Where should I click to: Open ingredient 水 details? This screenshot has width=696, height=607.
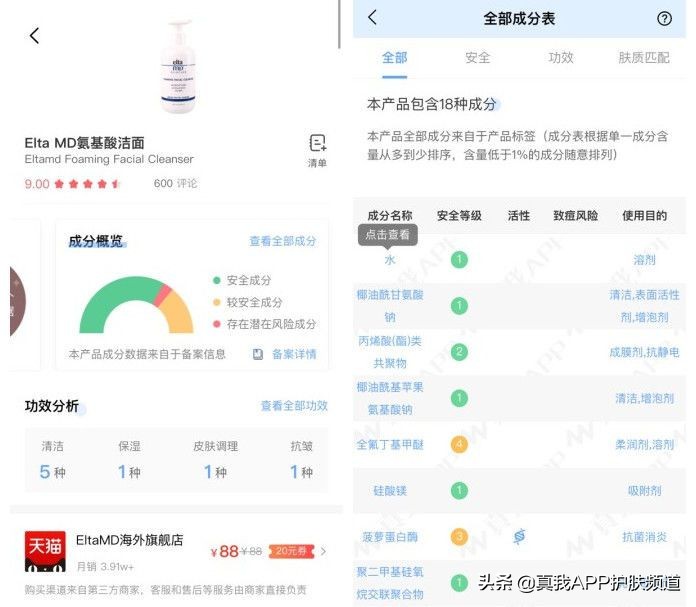390,260
